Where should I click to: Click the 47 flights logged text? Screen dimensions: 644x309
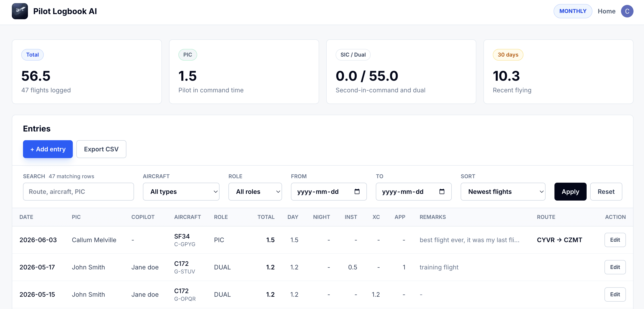(46, 90)
